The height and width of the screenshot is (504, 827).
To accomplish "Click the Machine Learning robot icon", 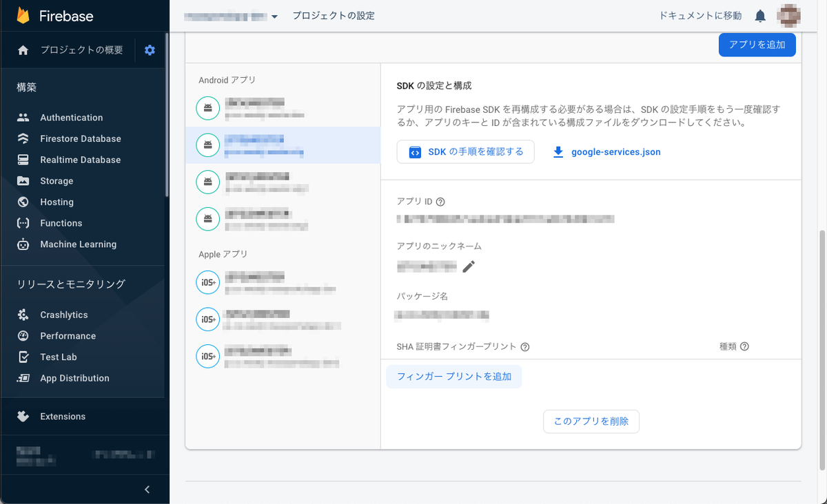I will [23, 244].
